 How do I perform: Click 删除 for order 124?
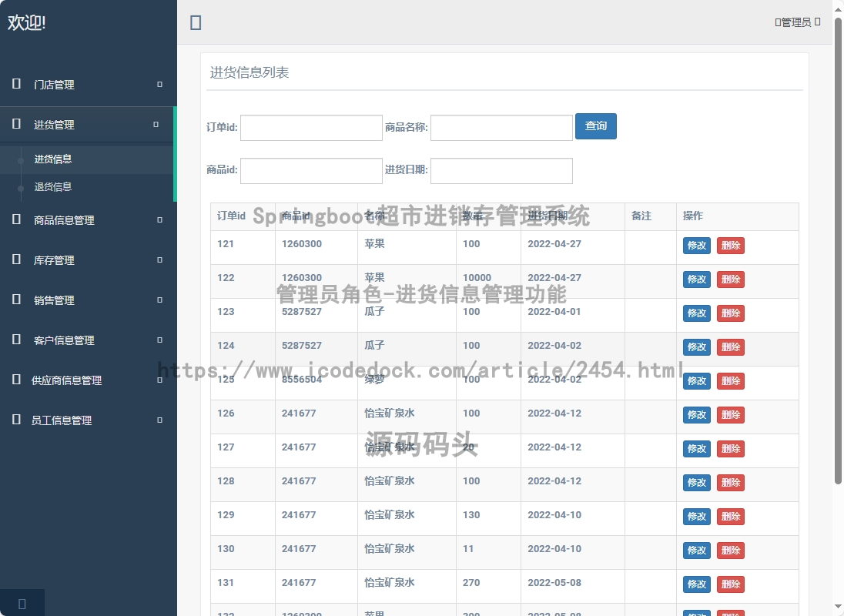pos(731,347)
